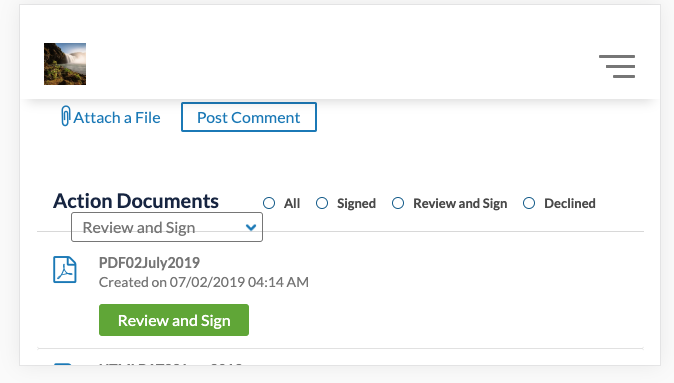Click the green Review and Sign button
674x383 pixels.
tap(174, 320)
